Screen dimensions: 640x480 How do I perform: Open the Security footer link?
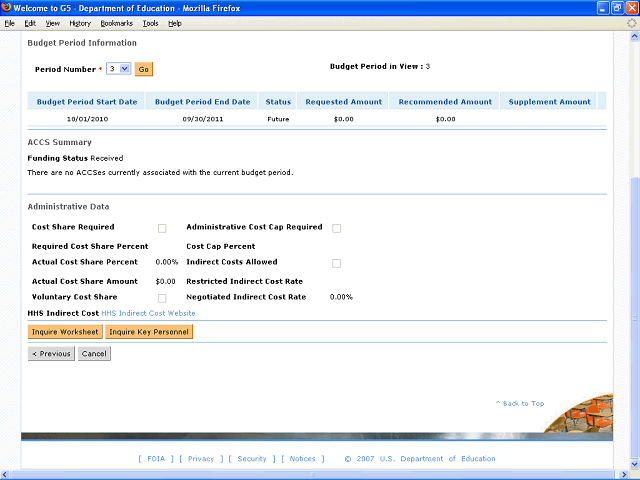pyautogui.click(x=252, y=459)
